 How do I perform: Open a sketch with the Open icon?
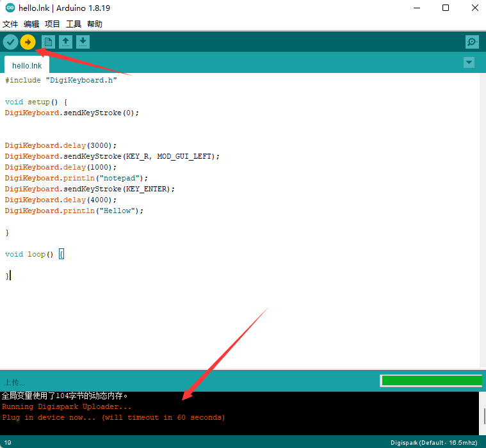pyautogui.click(x=65, y=42)
